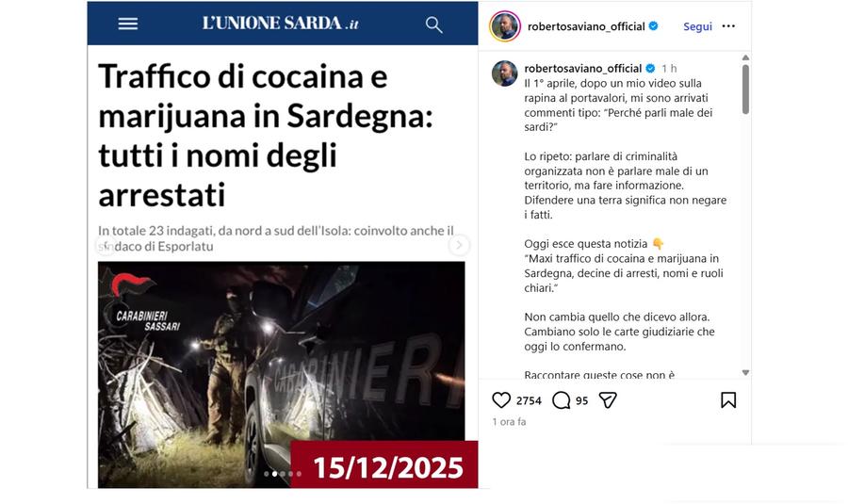
Task: Click the L'Unione Sarda.it logo
Action: coord(280,24)
